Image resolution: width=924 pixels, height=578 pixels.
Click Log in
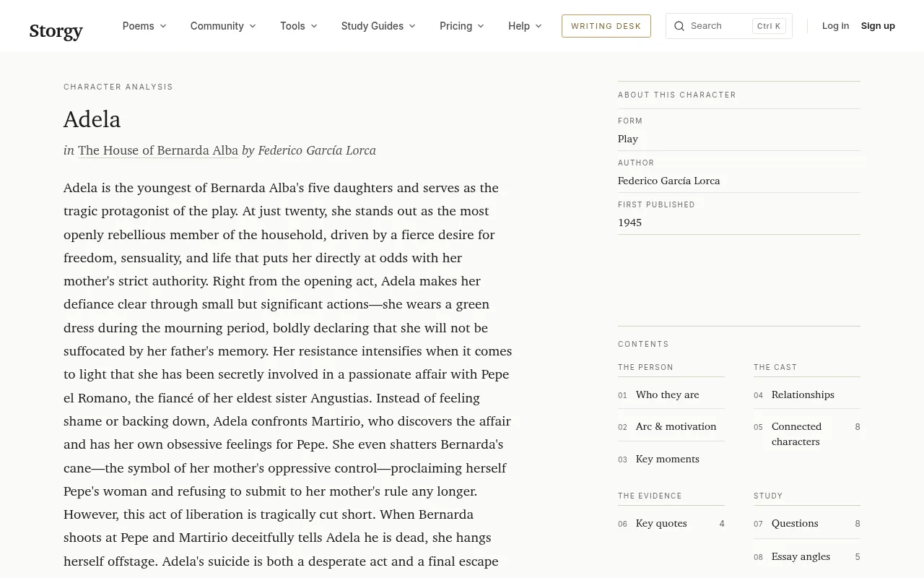(x=835, y=26)
